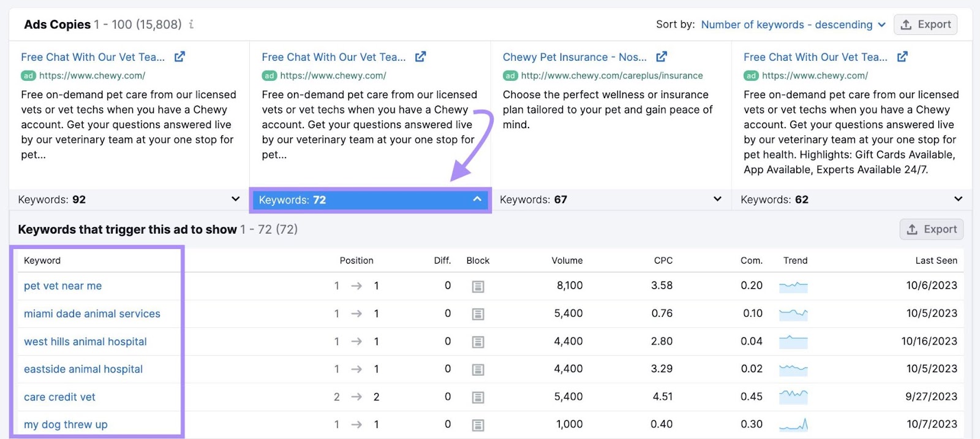Sort table by Diff. column
This screenshot has height=439, width=980.
[x=442, y=261]
